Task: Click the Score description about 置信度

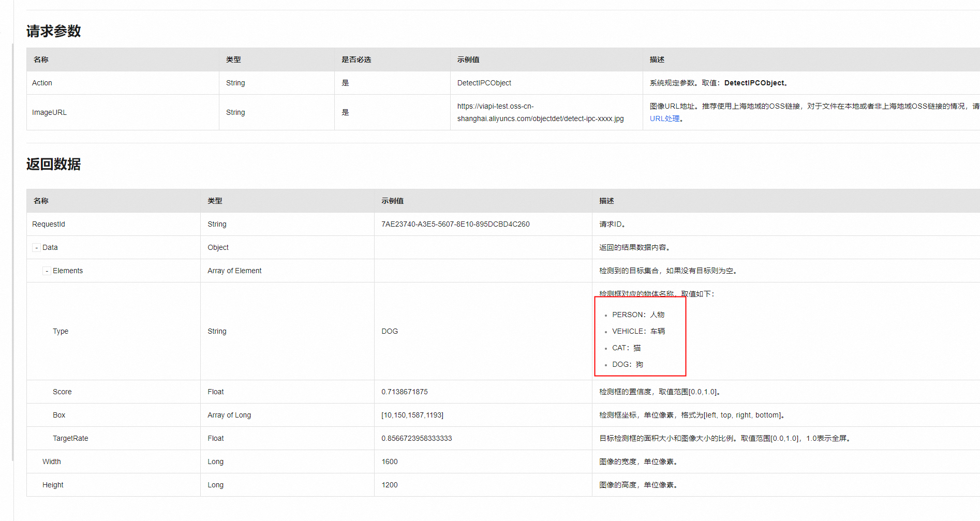Action: click(661, 392)
